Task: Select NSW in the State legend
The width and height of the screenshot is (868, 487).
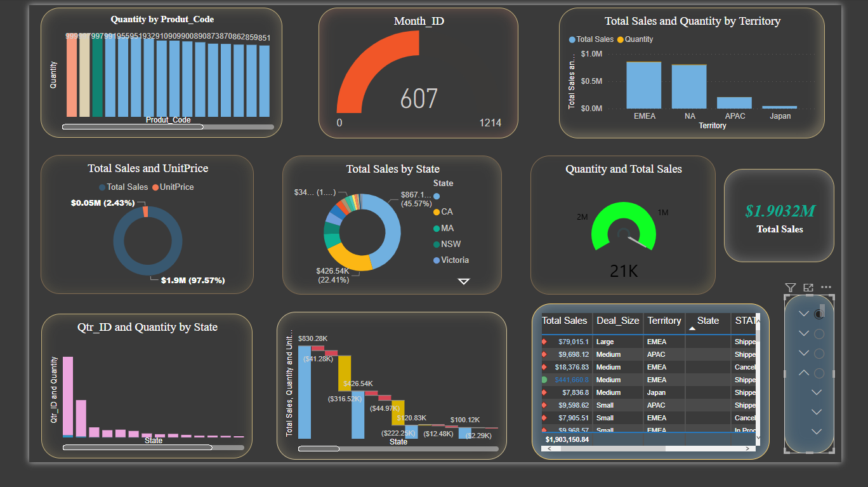Action: pyautogui.click(x=447, y=244)
